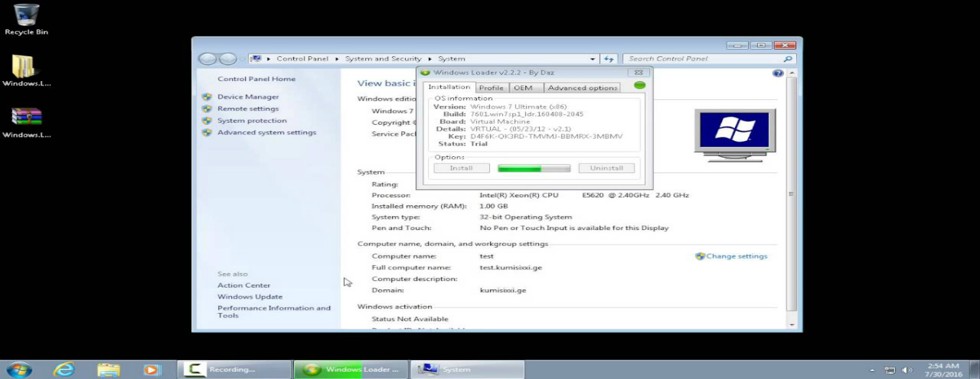Open Control Panel help question mark icon
This screenshot has height=379, width=980.
pos(777,73)
